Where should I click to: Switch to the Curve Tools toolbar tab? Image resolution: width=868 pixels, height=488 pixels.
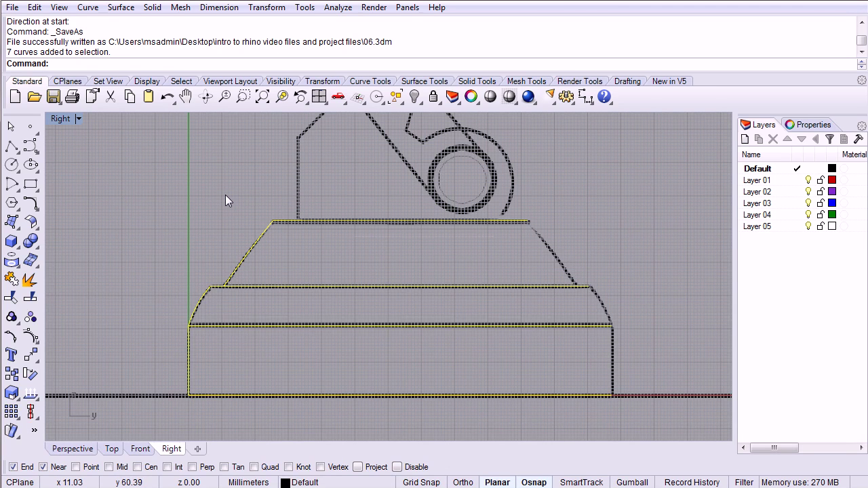pyautogui.click(x=370, y=81)
